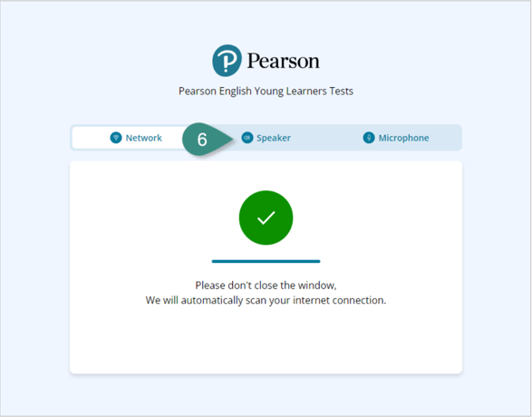Click the green success check circle

point(266,218)
